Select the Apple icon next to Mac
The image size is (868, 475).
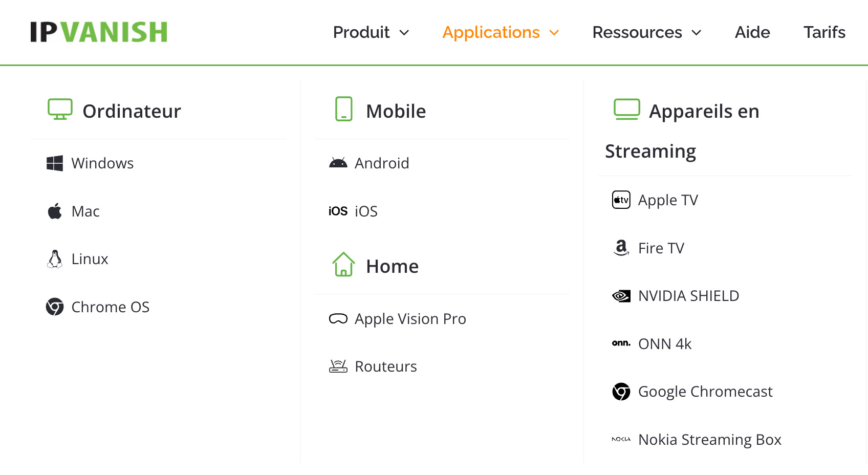point(54,211)
